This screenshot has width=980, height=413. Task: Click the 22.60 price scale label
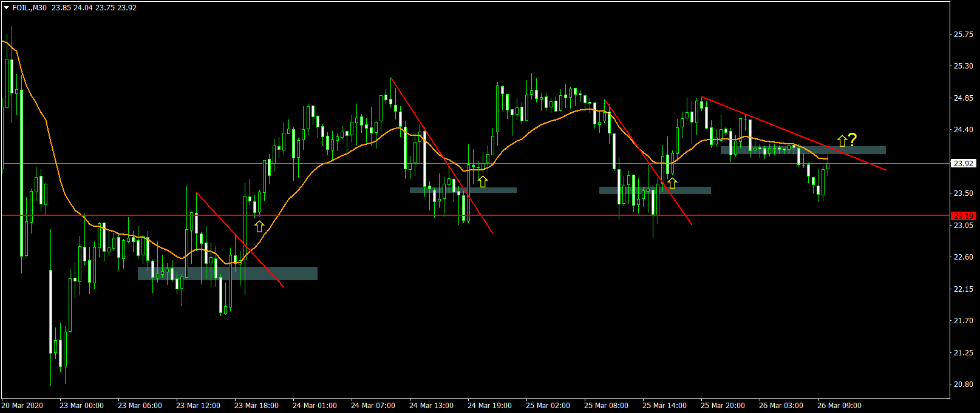click(x=964, y=257)
